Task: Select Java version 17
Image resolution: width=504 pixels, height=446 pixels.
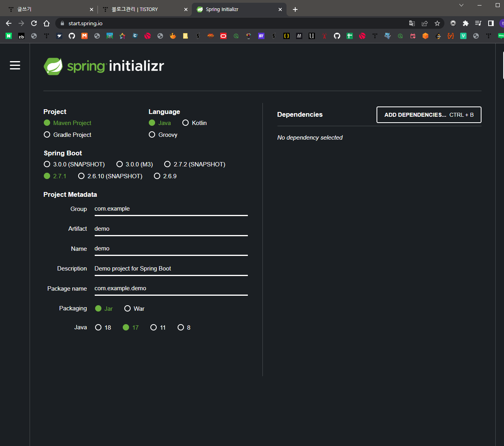Action: pos(126,328)
